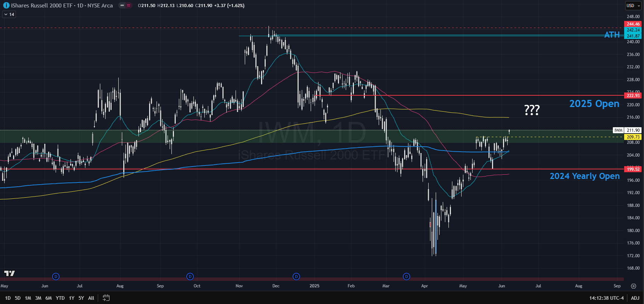Select the '???' text annotation

532,110
